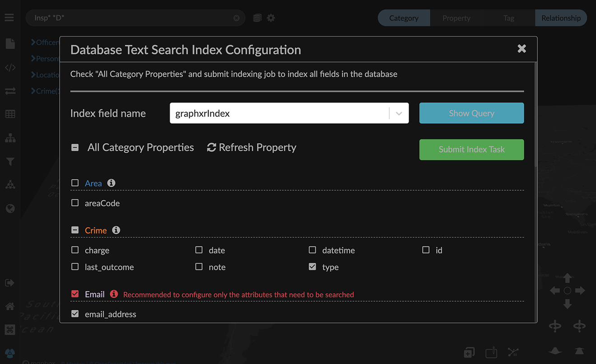Switch to the Property tab
The width and height of the screenshot is (596, 364).
tap(456, 18)
